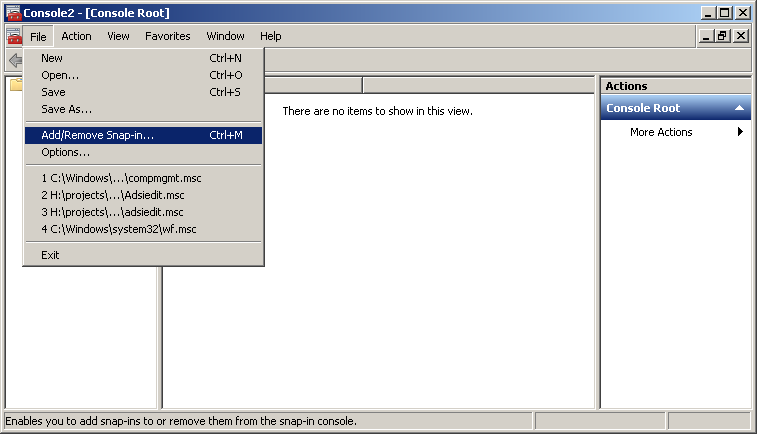This screenshot has height=434, width=757.
Task: Choose Add/Remove Snap-in from File menu
Action: point(98,135)
